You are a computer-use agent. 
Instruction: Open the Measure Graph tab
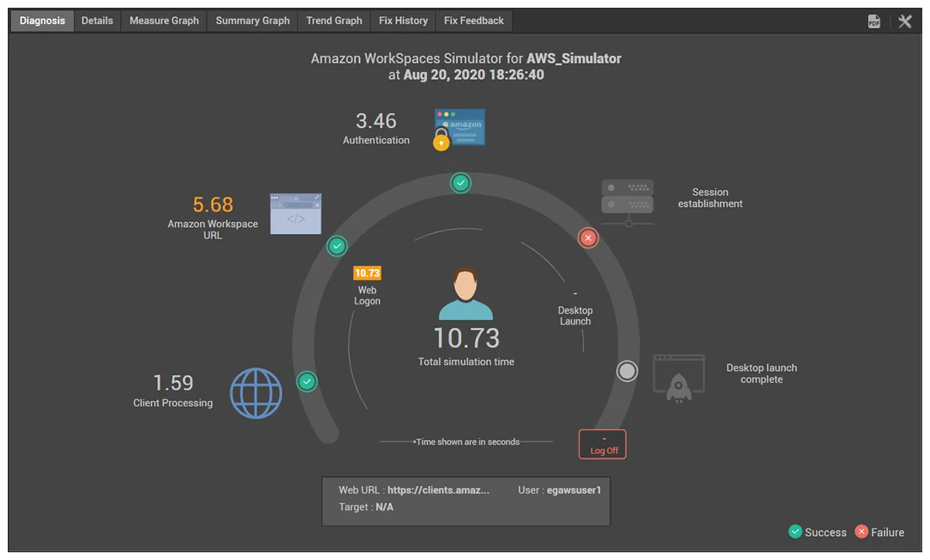click(x=164, y=21)
